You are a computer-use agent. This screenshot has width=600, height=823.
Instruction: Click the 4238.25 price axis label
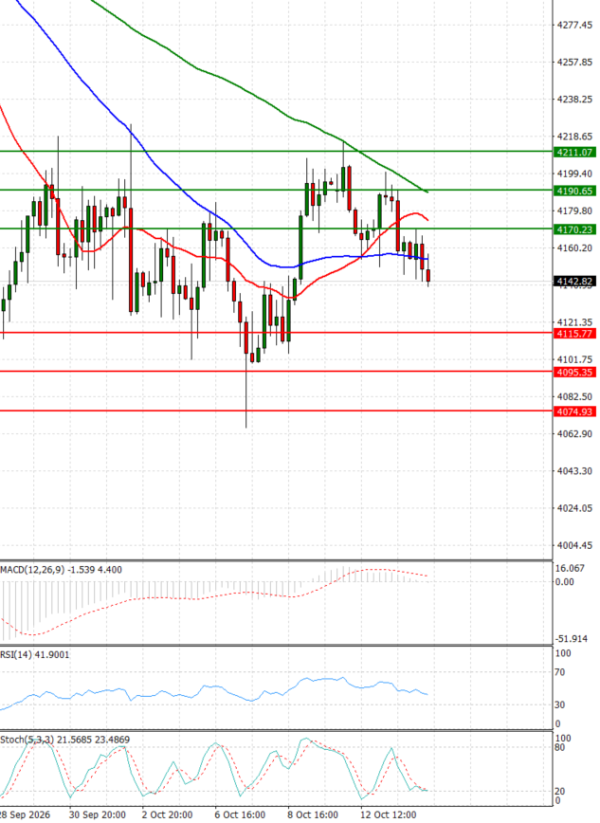coord(575,99)
